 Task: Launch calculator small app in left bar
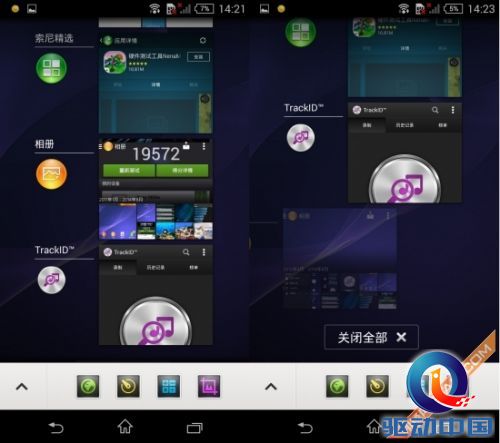pyautogui.click(x=169, y=386)
